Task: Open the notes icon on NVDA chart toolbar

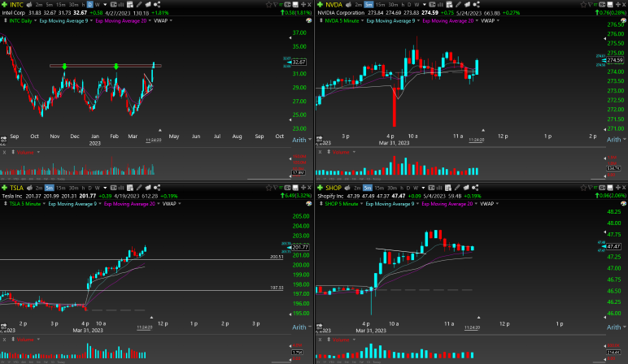Action: click(449, 4)
